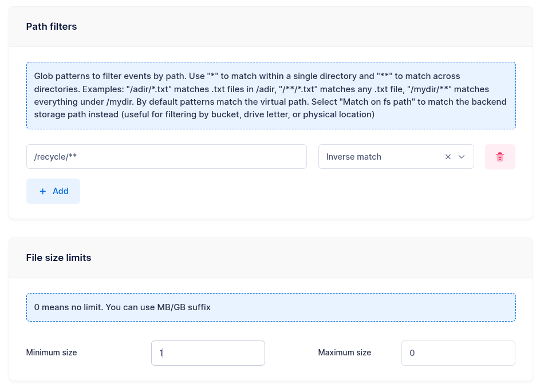Image resolution: width=540 pixels, height=392 pixels.
Task: Click the File size limits heading
Action: coord(58,258)
